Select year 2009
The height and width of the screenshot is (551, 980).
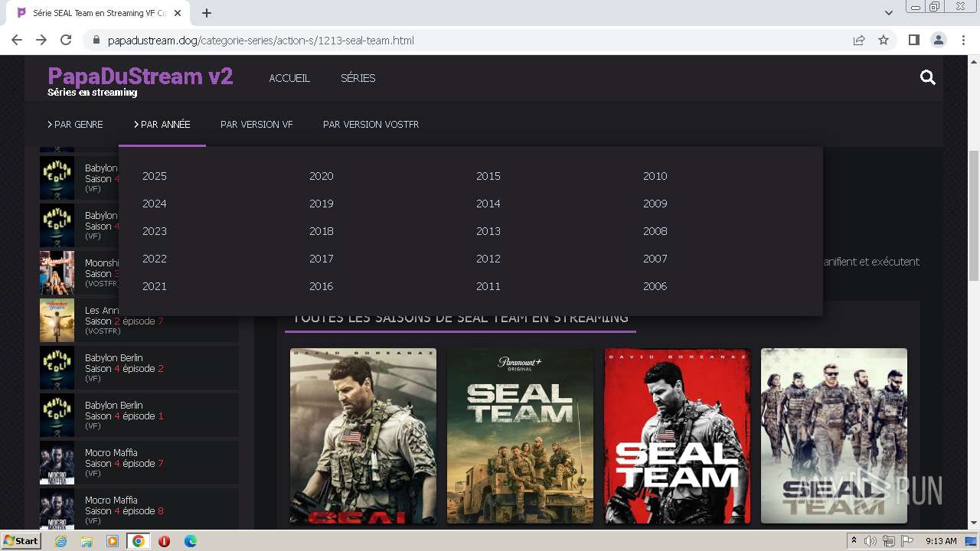click(x=655, y=204)
